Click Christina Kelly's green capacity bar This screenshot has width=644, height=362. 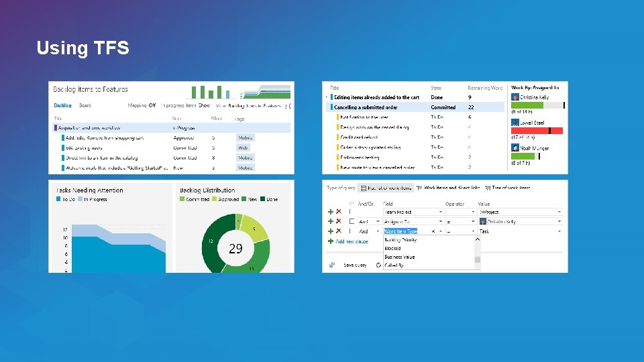pyautogui.click(x=527, y=105)
